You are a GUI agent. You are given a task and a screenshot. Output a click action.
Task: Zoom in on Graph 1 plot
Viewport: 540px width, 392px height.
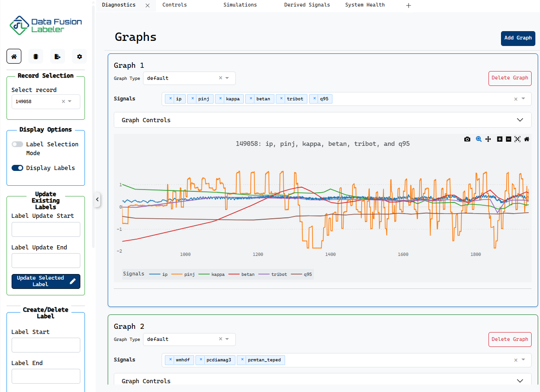(x=500, y=139)
